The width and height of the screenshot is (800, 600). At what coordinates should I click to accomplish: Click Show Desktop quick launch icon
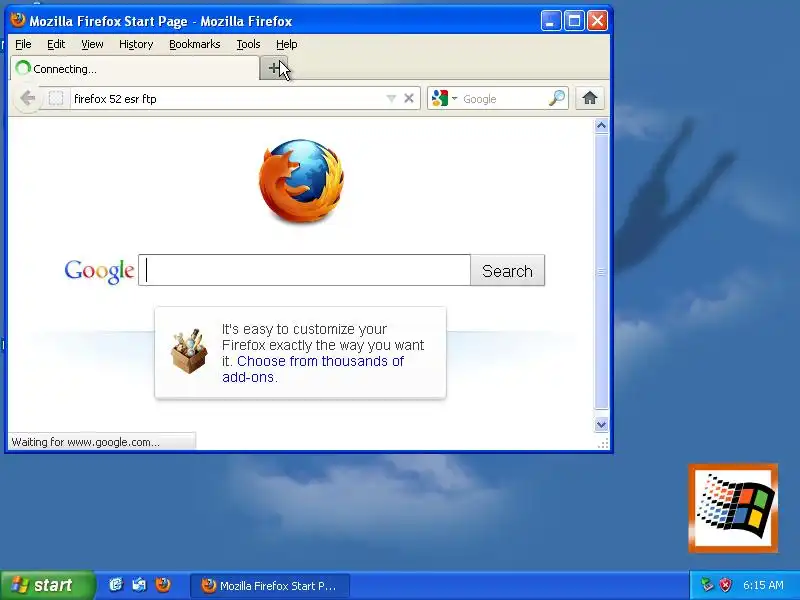(139, 585)
